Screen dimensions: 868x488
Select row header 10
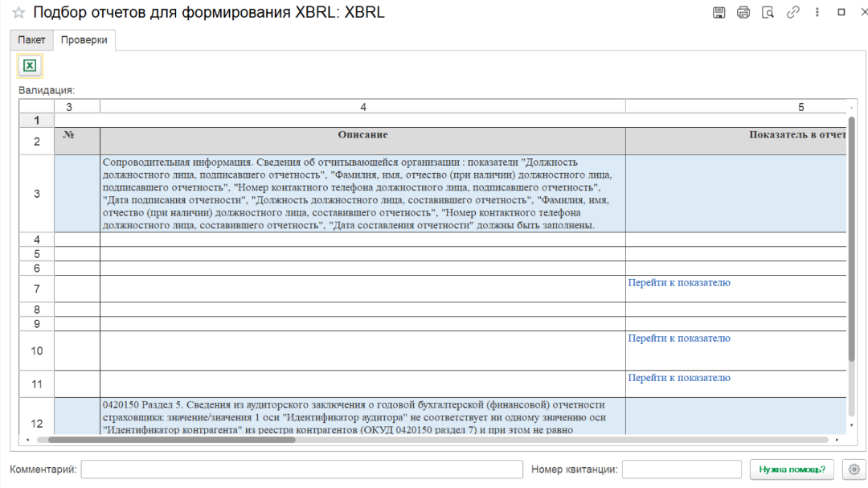36,351
